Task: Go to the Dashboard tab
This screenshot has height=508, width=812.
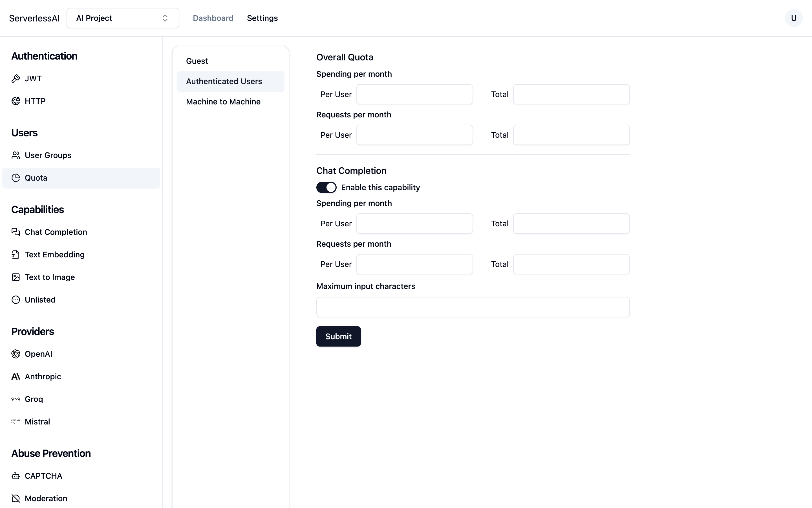Action: [x=213, y=18]
